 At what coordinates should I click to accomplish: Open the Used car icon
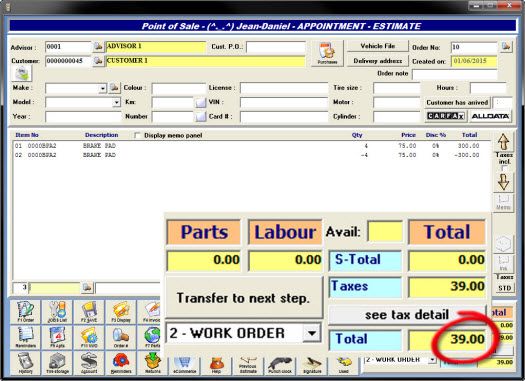click(344, 366)
